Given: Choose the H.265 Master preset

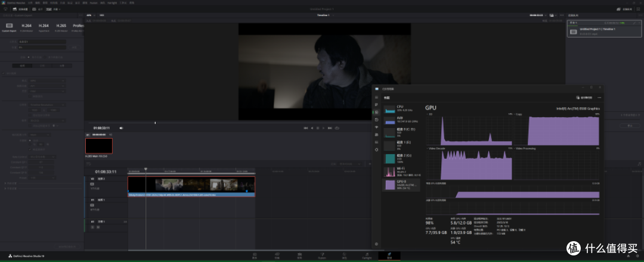Looking at the screenshot, I should (x=61, y=27).
